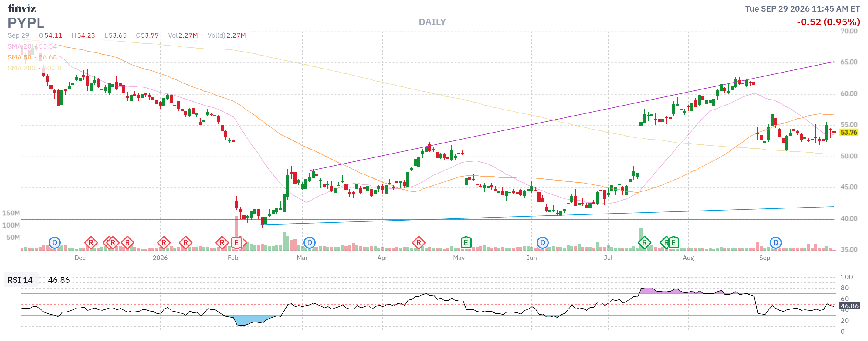This screenshot has width=868, height=341.
Task: Click the yellow 53.76 last price tag
Action: click(849, 132)
